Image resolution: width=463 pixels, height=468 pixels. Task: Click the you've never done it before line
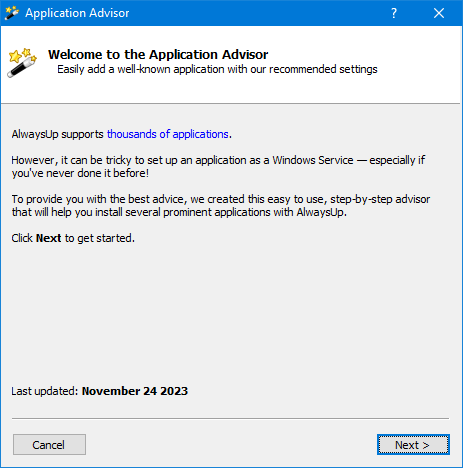(80, 173)
